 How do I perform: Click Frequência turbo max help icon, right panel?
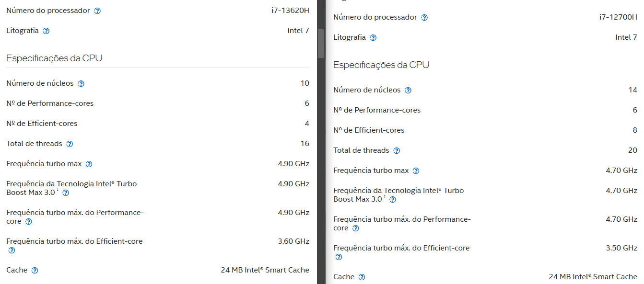click(x=416, y=171)
